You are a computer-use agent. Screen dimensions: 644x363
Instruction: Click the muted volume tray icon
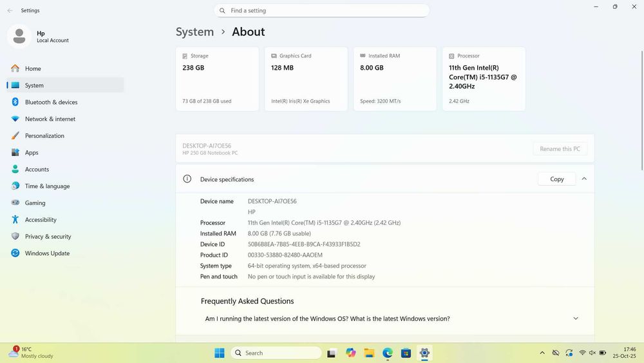(x=592, y=353)
